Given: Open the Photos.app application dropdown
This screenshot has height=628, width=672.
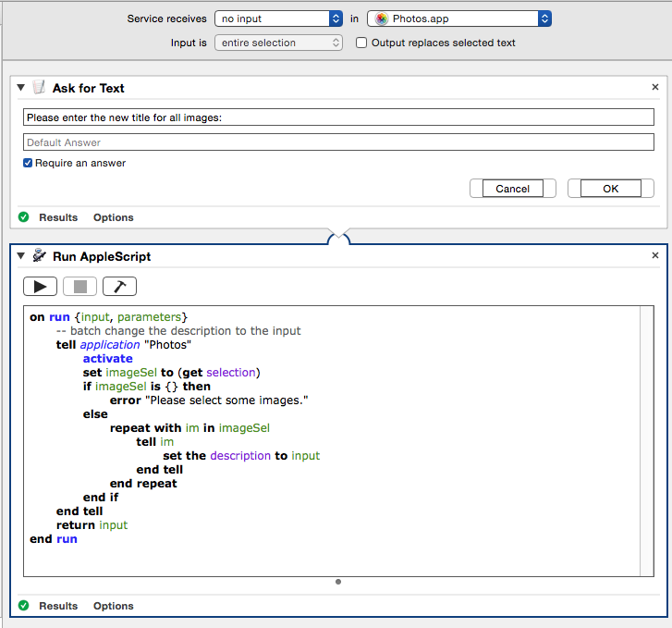Looking at the screenshot, I should [x=459, y=18].
